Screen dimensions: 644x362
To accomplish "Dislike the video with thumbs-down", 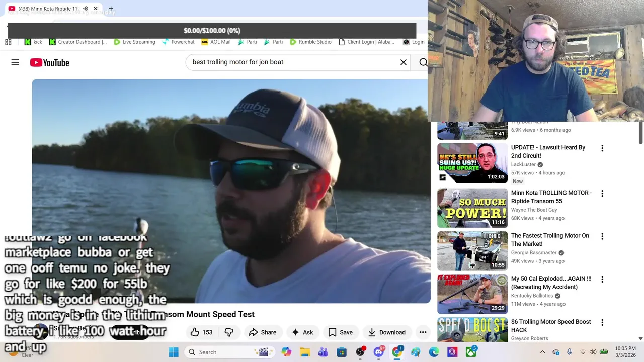I will (x=229, y=332).
